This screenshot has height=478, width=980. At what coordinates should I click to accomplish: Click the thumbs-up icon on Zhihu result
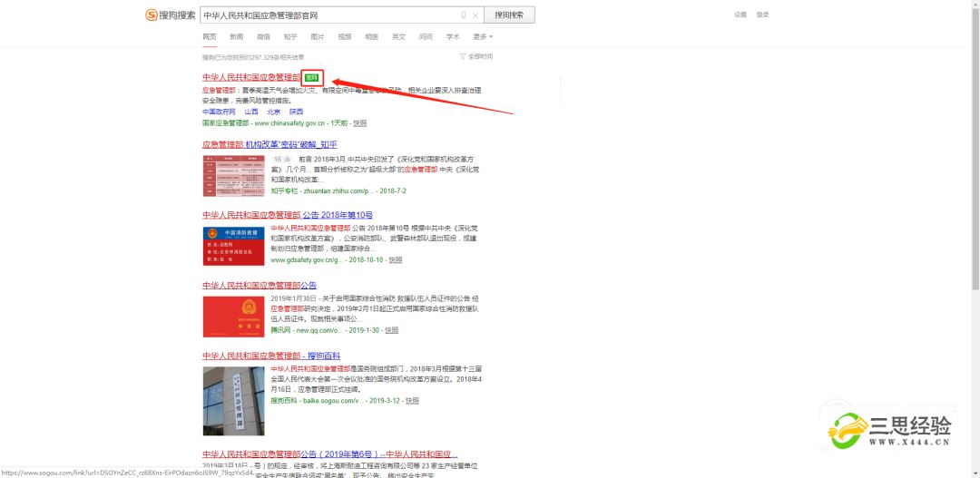click(287, 159)
